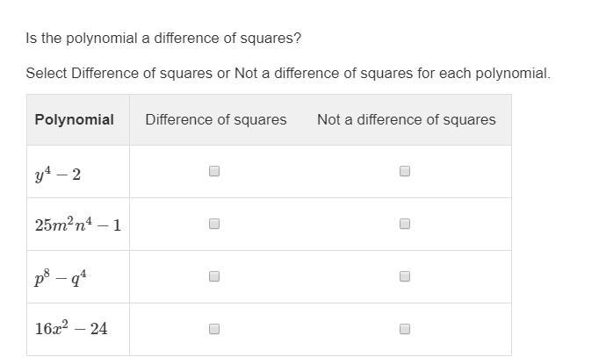Click the p⁸ − q⁴ polynomial expression
606x364 pixels.
pyautogui.click(x=61, y=277)
